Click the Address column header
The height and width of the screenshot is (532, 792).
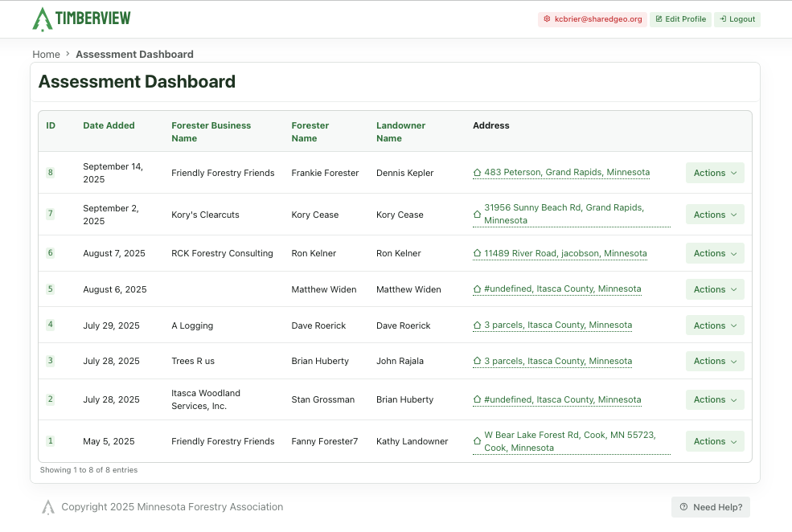coord(491,125)
